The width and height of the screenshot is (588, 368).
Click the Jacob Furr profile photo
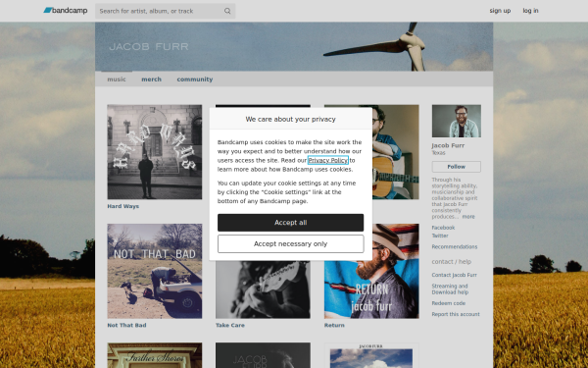[457, 121]
